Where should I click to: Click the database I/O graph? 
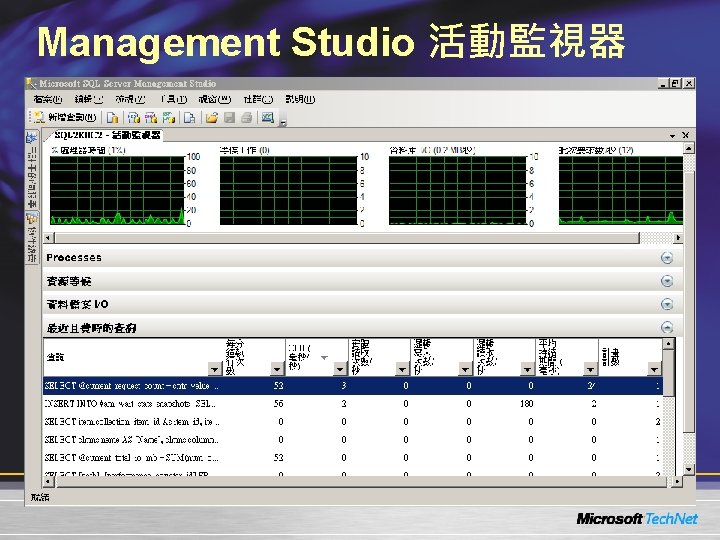point(457,190)
